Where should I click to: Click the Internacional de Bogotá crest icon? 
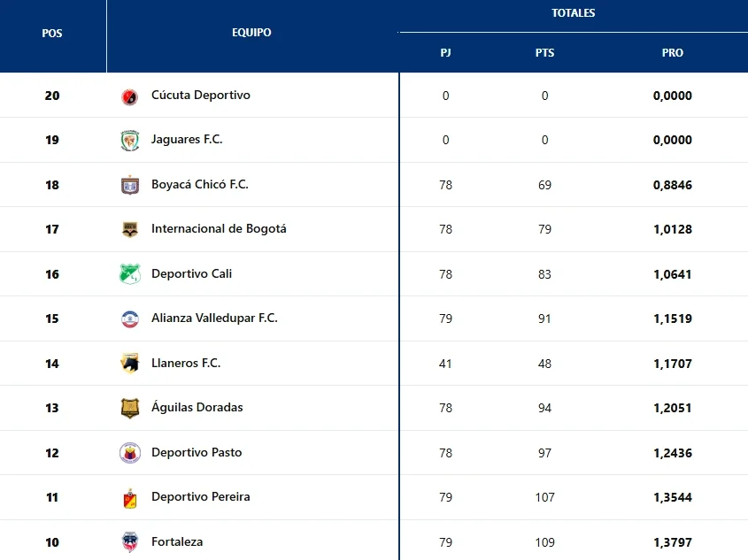(x=130, y=230)
